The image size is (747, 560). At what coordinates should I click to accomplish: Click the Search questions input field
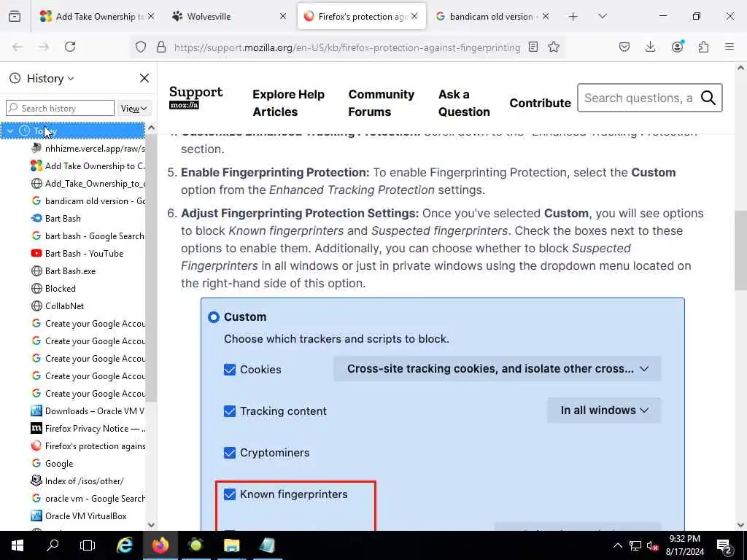pyautogui.click(x=638, y=98)
